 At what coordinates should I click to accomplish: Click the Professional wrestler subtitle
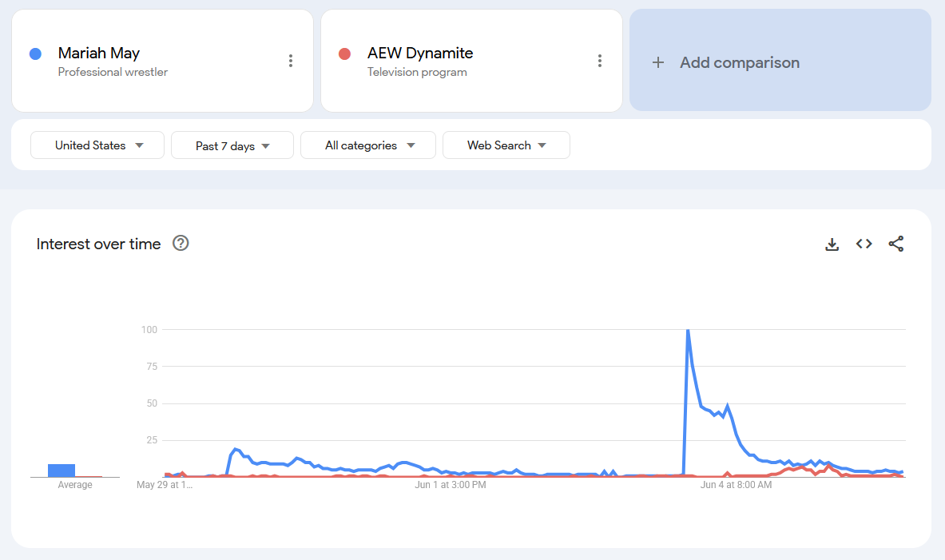point(113,72)
